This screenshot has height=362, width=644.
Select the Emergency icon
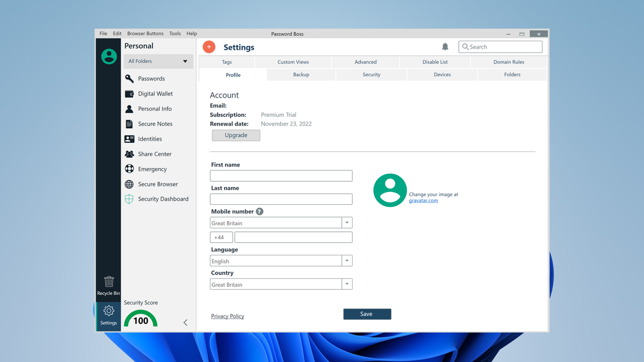[129, 169]
